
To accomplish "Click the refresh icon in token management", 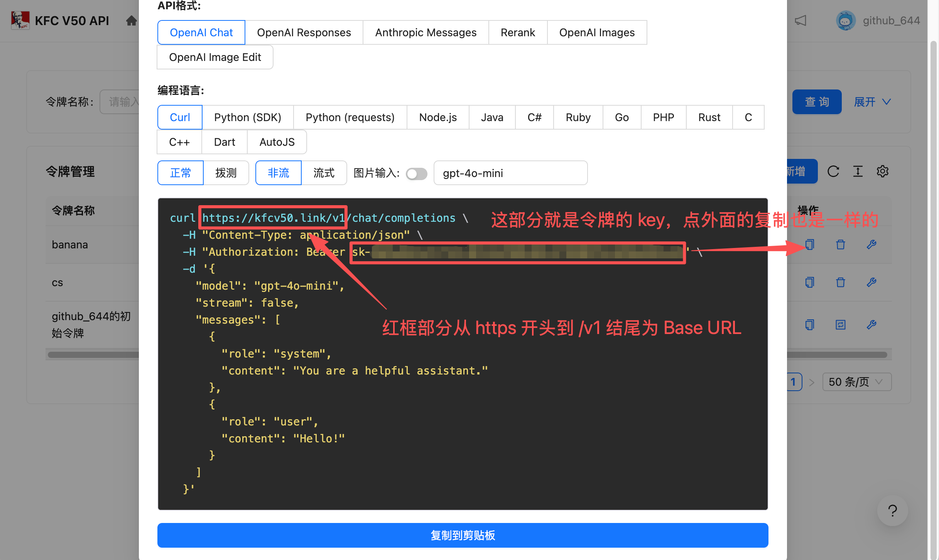I will pos(833,171).
